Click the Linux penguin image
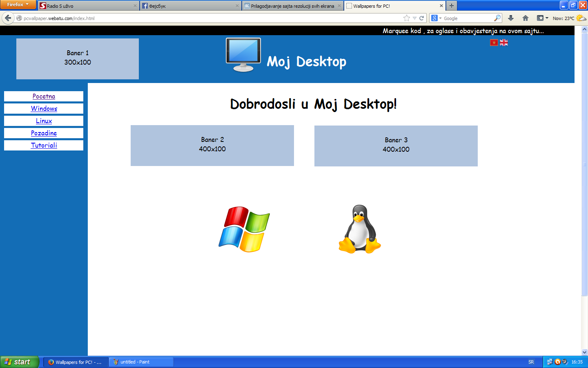This screenshot has height=368, width=588. point(360,229)
